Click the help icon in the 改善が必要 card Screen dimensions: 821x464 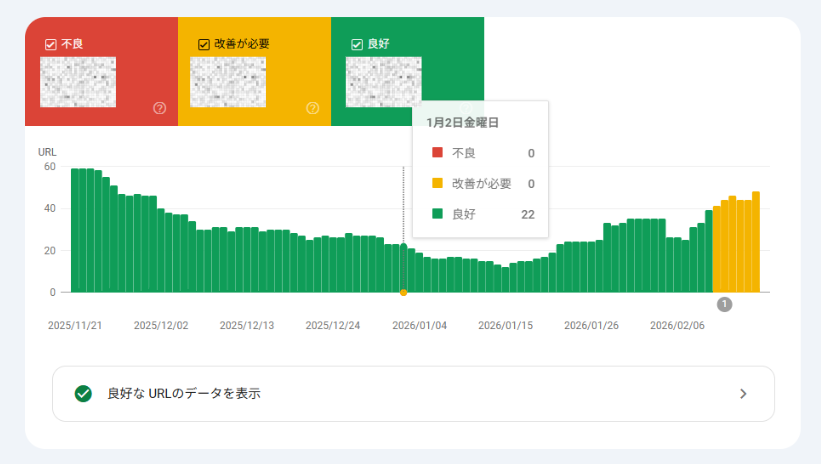pyautogui.click(x=312, y=108)
